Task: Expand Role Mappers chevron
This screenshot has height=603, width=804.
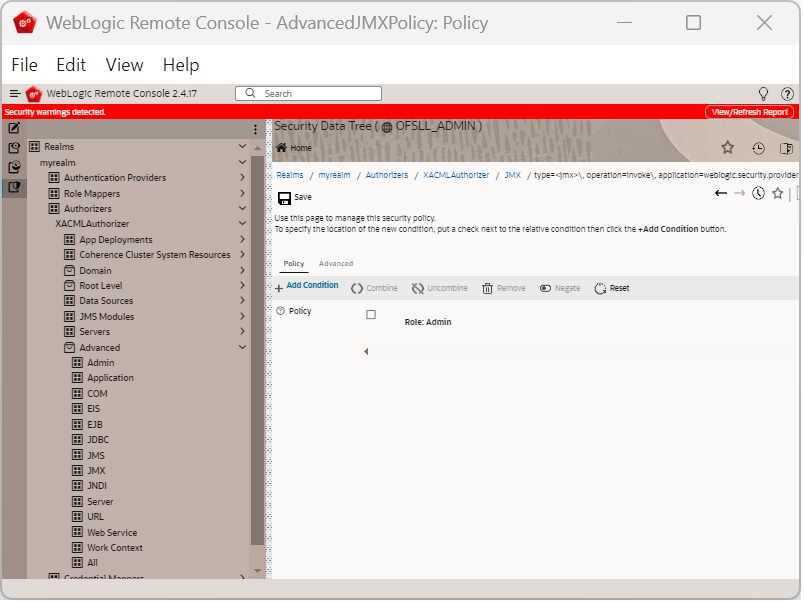Action: click(x=243, y=194)
